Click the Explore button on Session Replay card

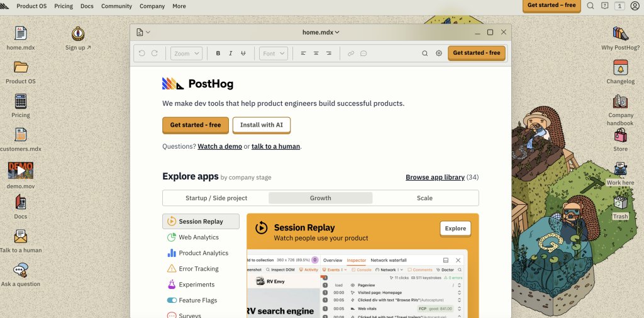click(x=455, y=229)
